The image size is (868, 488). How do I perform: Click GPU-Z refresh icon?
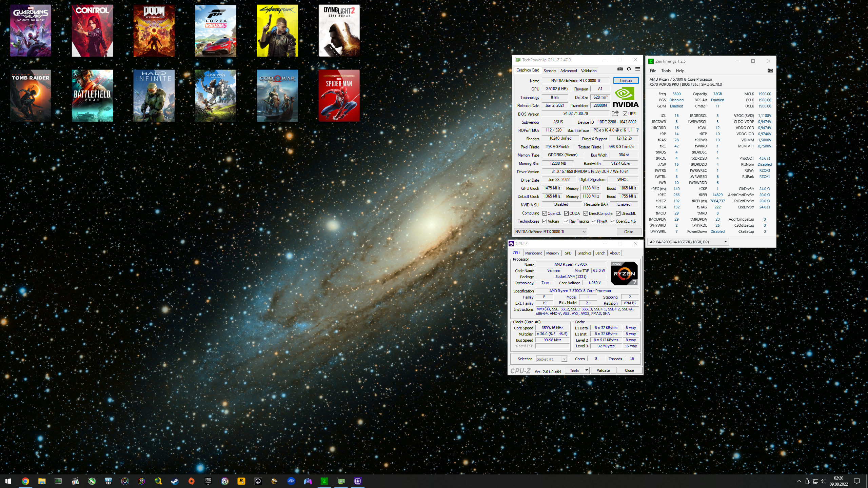click(629, 69)
